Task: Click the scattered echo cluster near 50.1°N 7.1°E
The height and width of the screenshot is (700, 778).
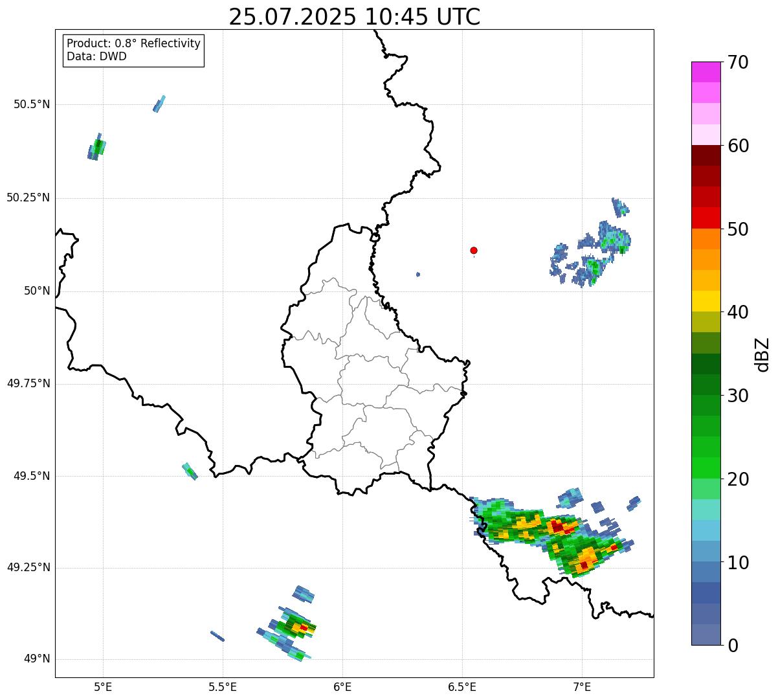Action: tap(590, 253)
